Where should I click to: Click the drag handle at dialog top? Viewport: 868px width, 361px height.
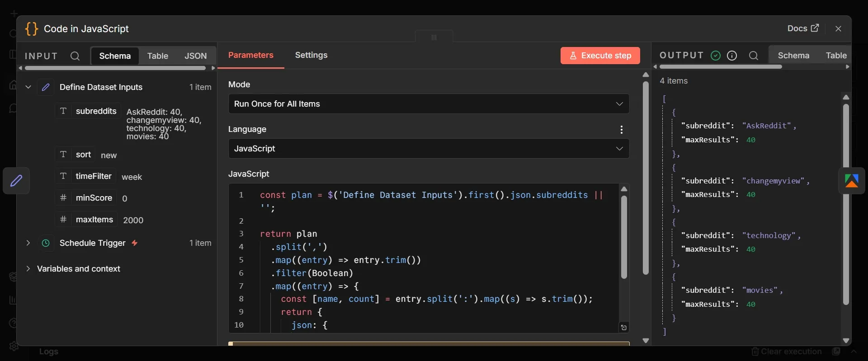pos(434,37)
